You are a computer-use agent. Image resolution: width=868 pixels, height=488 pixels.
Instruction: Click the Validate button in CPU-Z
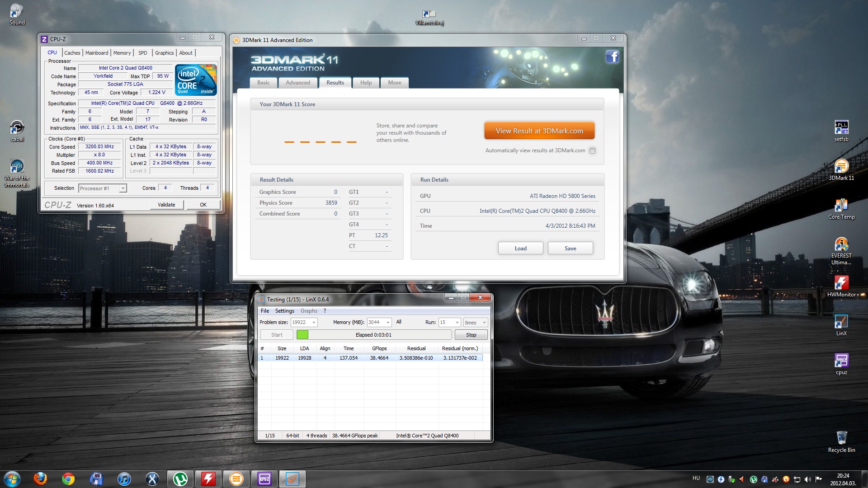point(166,205)
